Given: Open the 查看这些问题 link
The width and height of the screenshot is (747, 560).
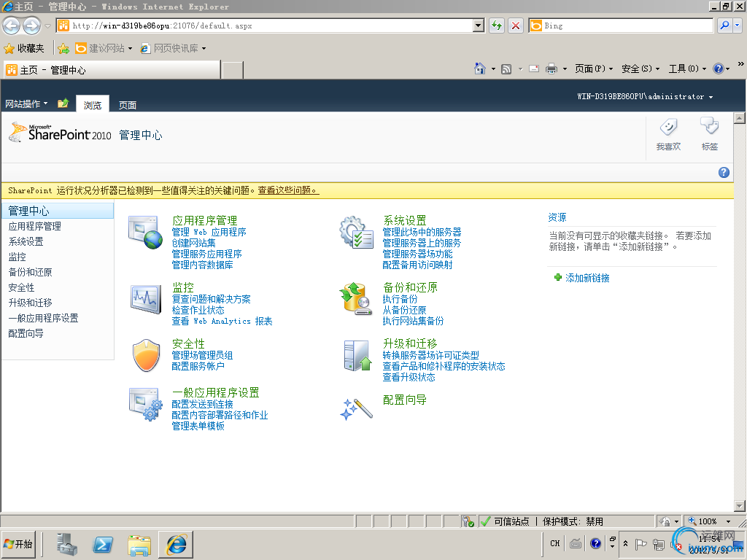Looking at the screenshot, I should [x=287, y=190].
